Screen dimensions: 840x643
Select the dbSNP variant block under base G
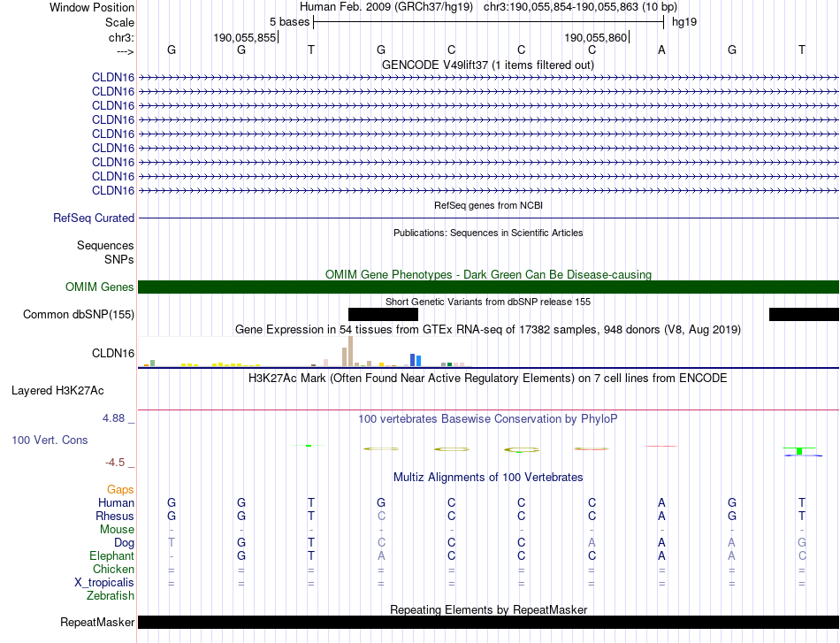[x=383, y=315]
